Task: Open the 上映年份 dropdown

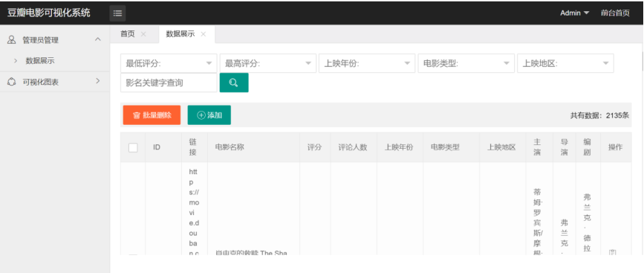Action: click(x=367, y=63)
